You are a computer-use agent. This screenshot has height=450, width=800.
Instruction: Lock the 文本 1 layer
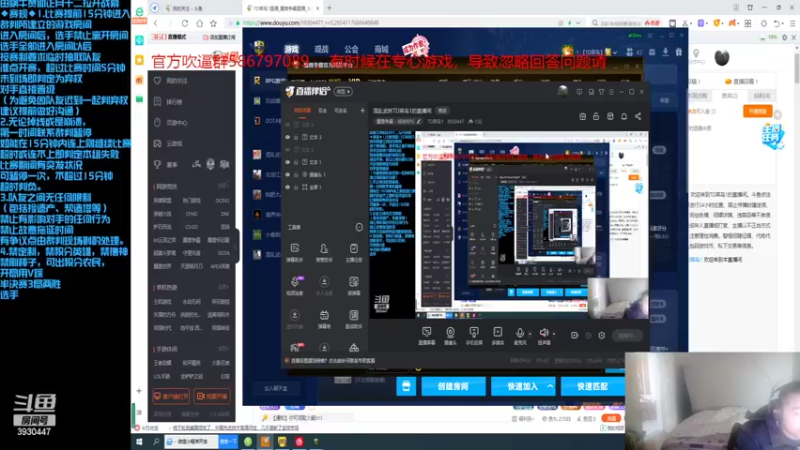(x=296, y=162)
